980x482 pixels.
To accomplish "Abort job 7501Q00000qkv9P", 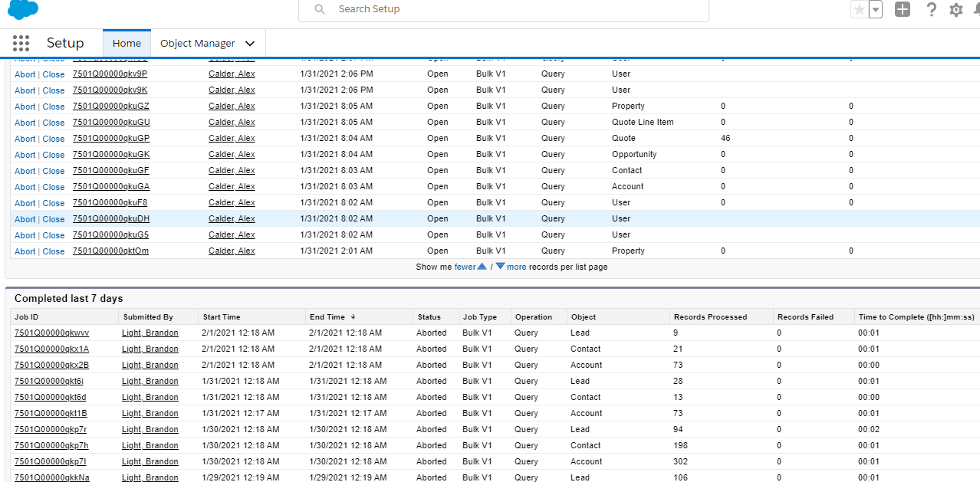I will point(25,74).
